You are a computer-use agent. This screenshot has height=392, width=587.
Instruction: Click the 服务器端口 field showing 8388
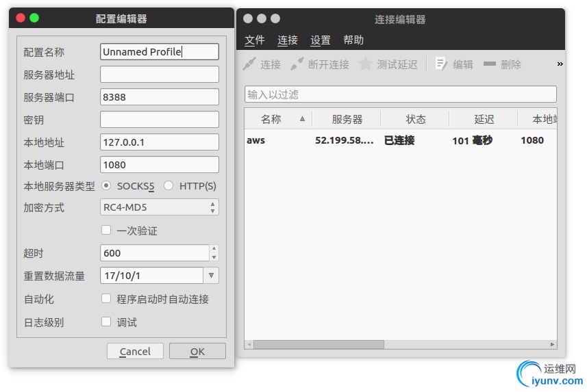(160, 97)
